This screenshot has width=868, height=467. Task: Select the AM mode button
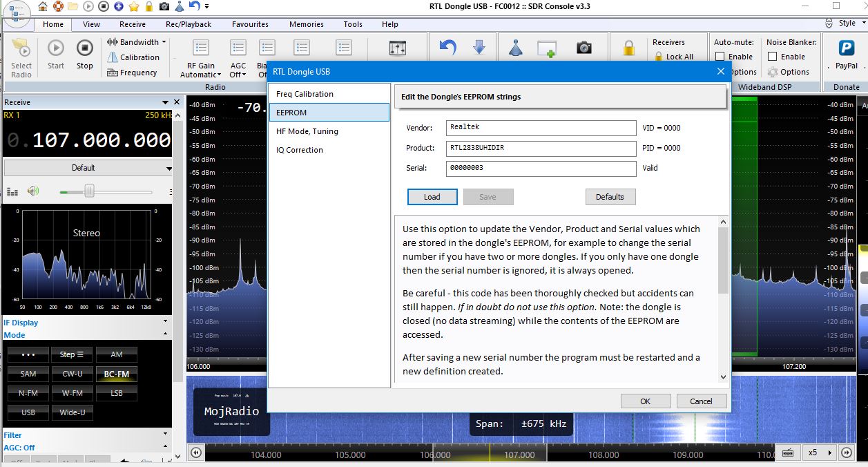[x=117, y=354]
